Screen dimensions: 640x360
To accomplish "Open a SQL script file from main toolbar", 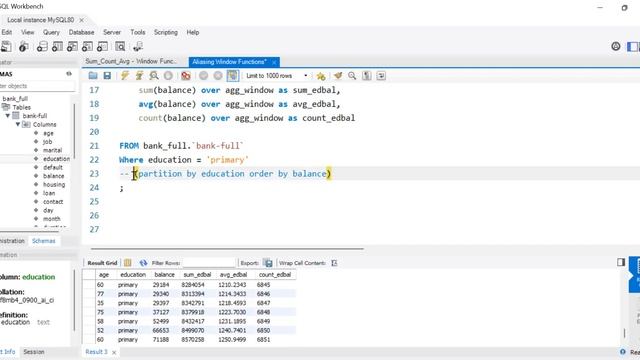I will click(6, 47).
